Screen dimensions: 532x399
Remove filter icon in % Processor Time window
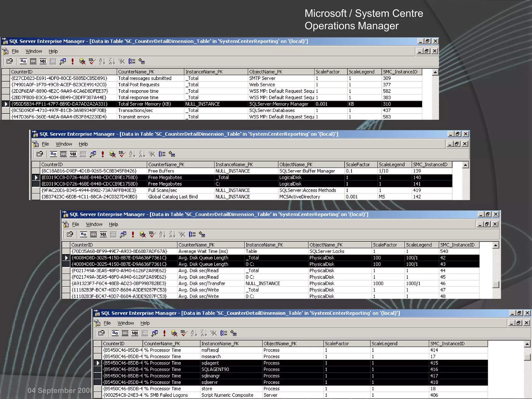214,333
